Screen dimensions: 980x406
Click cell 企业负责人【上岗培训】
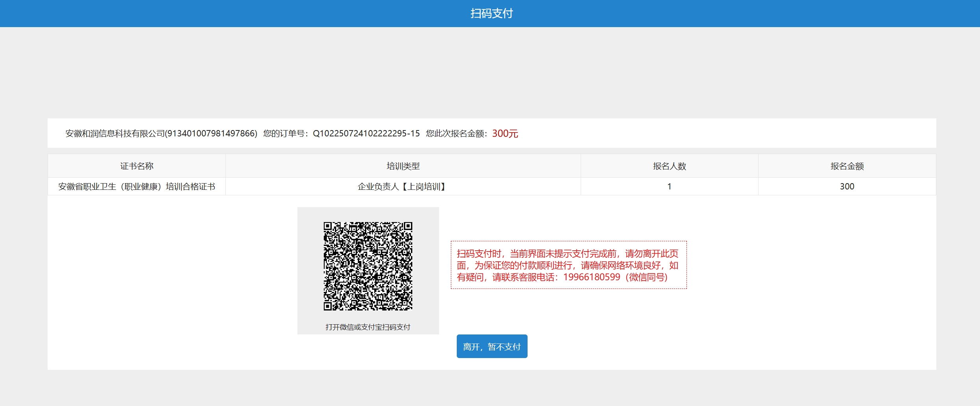[x=403, y=186]
